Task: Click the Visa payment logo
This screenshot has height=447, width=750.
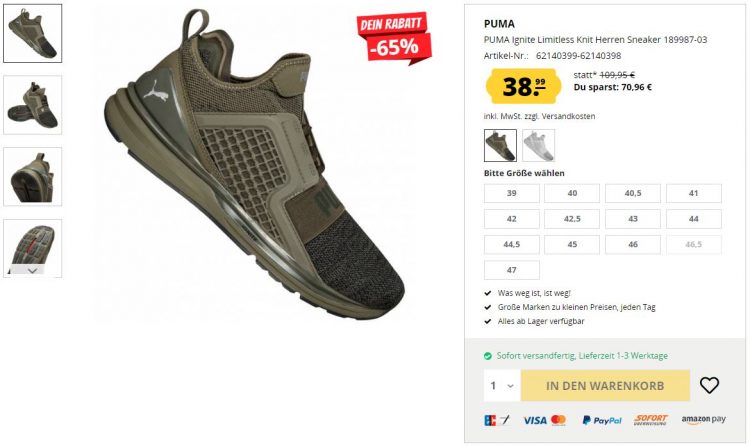Action: pyautogui.click(x=535, y=420)
